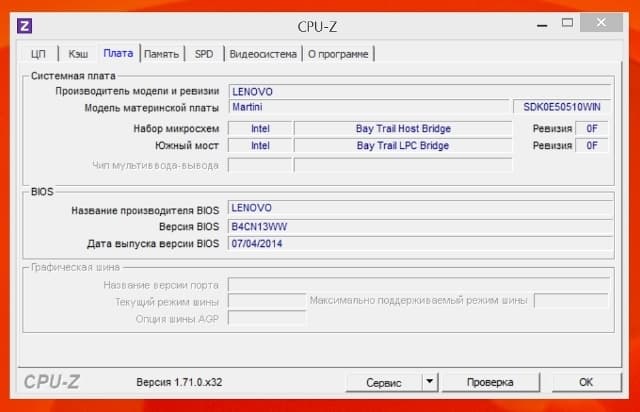The width and height of the screenshot is (640, 412).
Task: Click the Модель материнской платы label
Action: [151, 108]
